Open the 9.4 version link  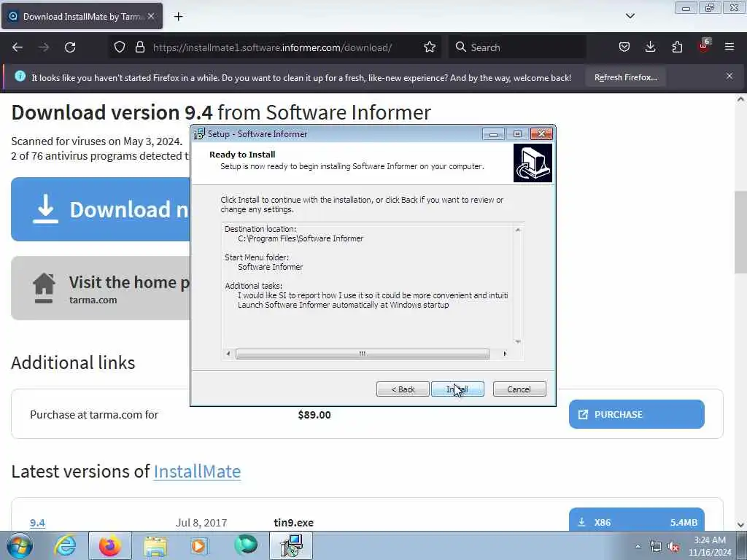click(37, 523)
